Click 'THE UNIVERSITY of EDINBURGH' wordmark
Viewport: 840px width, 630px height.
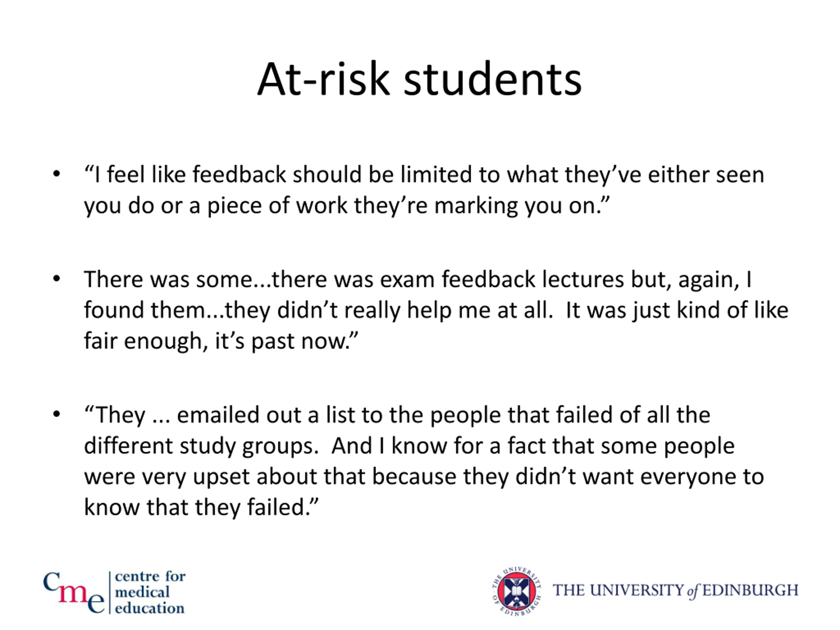(x=675, y=591)
